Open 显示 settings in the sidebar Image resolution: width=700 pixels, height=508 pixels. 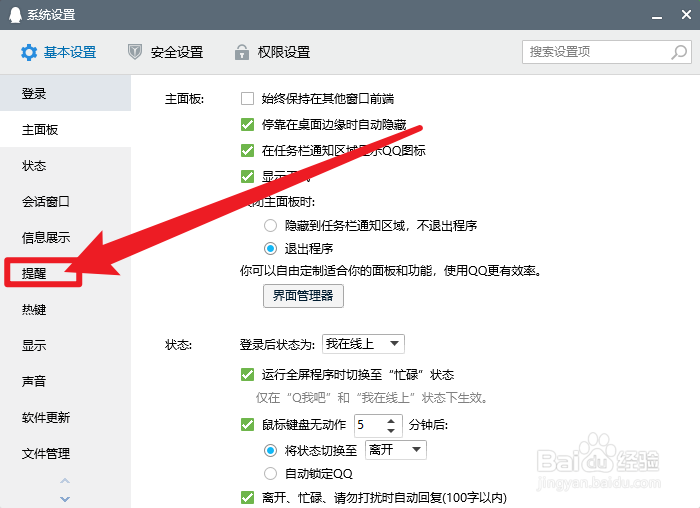(x=66, y=346)
